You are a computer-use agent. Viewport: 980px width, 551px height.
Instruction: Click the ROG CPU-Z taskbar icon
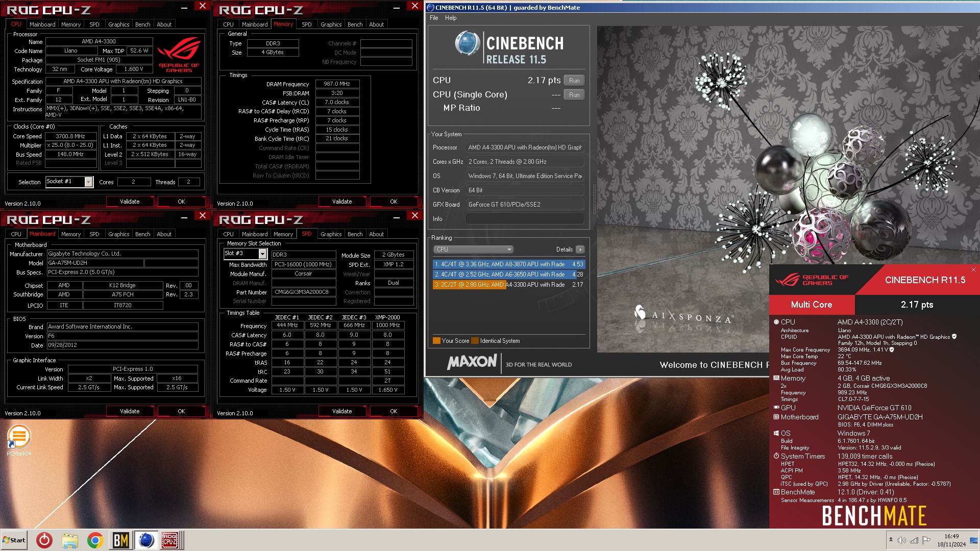170,540
